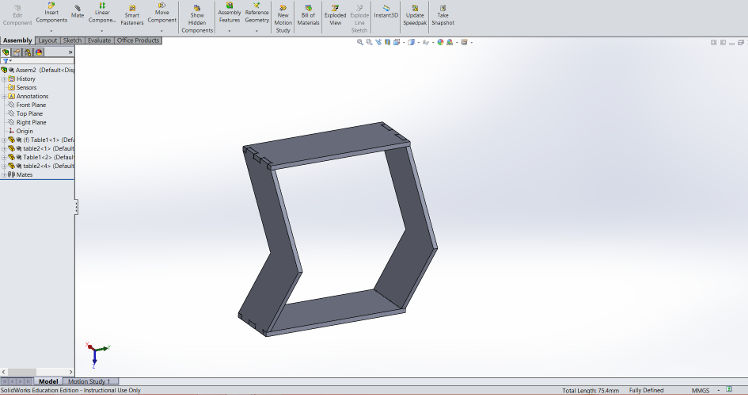Open the Assembly Features dropdown arrow
Screen dimensions: 748x395
[229, 31]
